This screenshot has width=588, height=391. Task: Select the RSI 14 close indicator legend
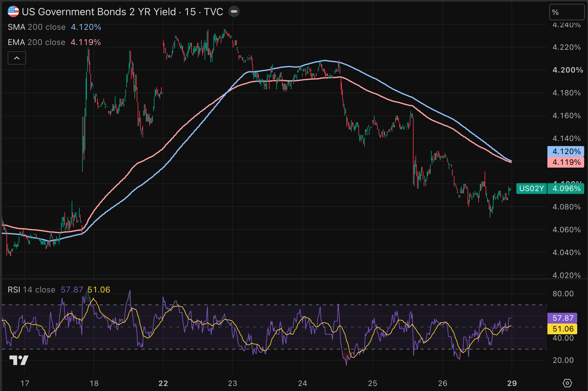point(31,290)
